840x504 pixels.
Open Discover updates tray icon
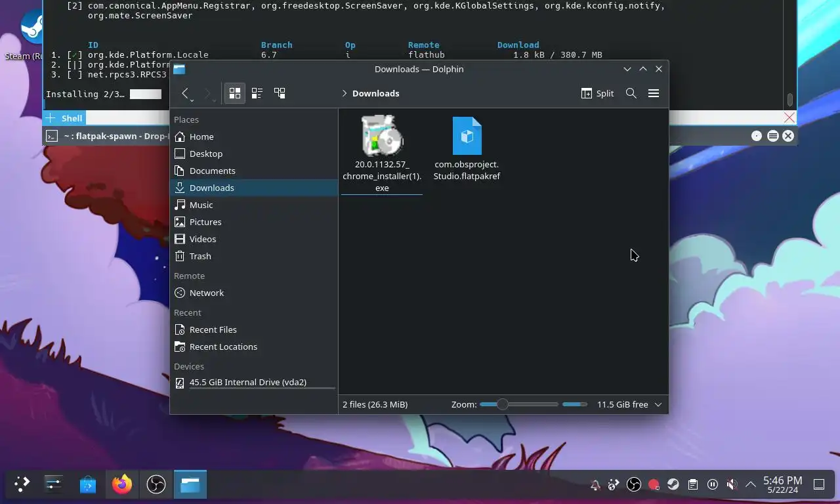[x=614, y=485]
